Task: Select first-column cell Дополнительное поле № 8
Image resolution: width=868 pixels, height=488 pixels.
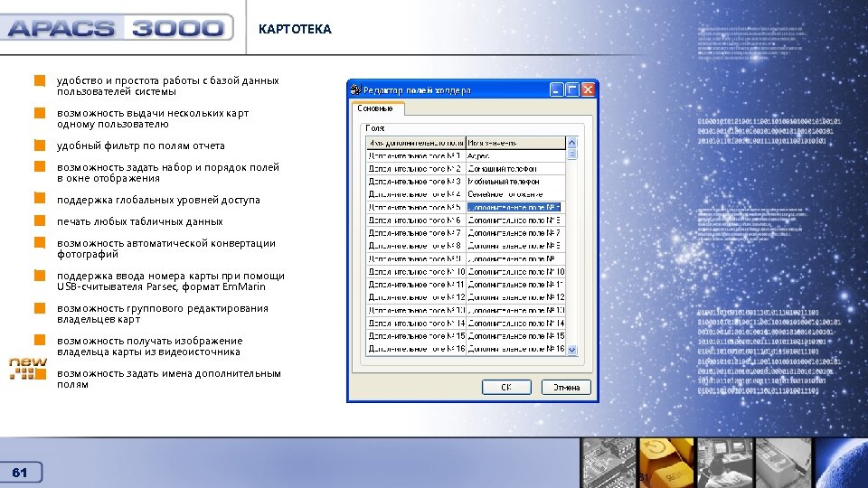Action: [416, 246]
